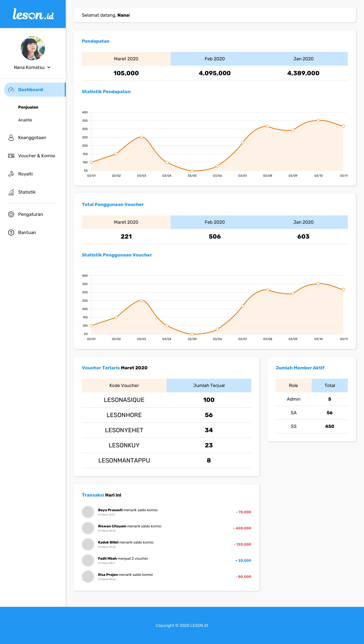The height and width of the screenshot is (644, 364).
Task: Click the SA role row
Action: pyautogui.click(x=312, y=413)
